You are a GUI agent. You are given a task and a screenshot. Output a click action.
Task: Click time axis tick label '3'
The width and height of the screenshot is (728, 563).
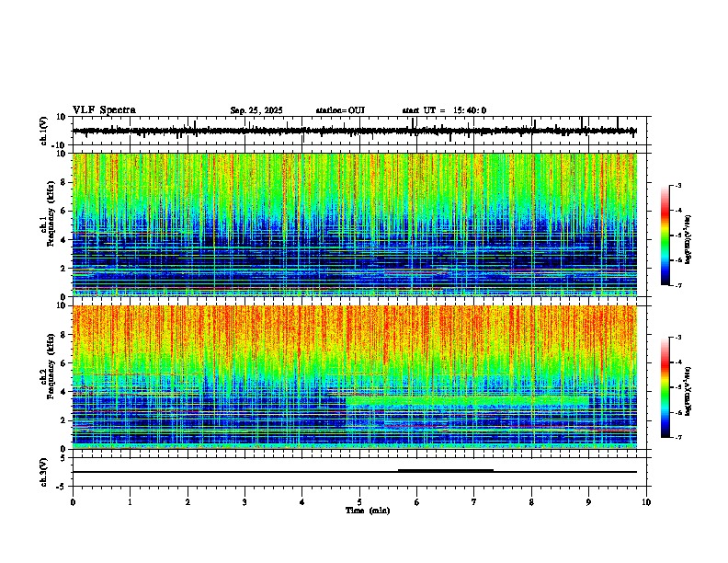[x=245, y=502]
